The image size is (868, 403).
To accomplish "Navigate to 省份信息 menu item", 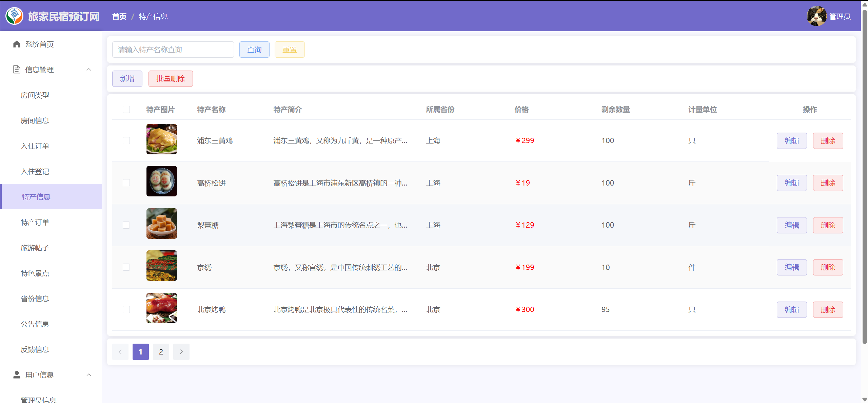I will [35, 299].
